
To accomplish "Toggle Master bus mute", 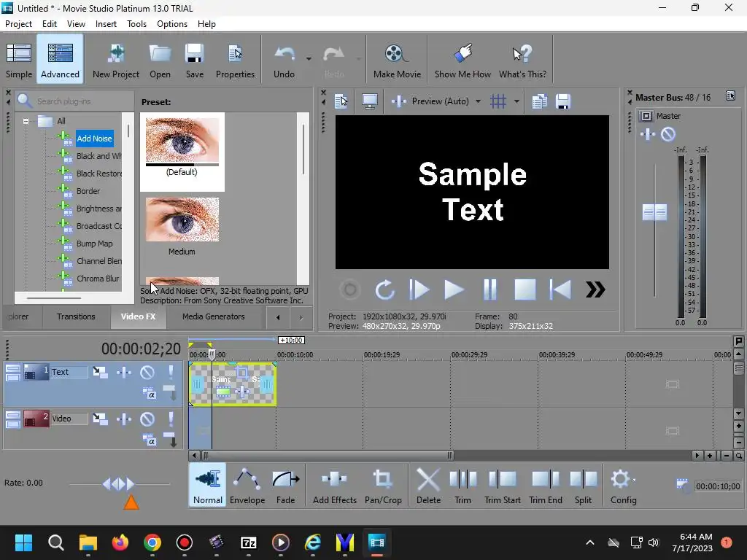I will tap(668, 134).
